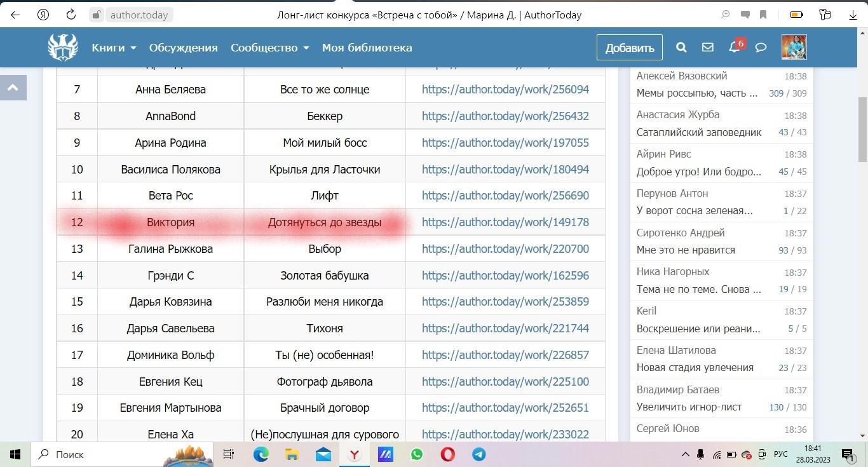This screenshot has height=467, width=868.
Task: Expand the Сообщество dropdown menu
Action: click(x=269, y=48)
